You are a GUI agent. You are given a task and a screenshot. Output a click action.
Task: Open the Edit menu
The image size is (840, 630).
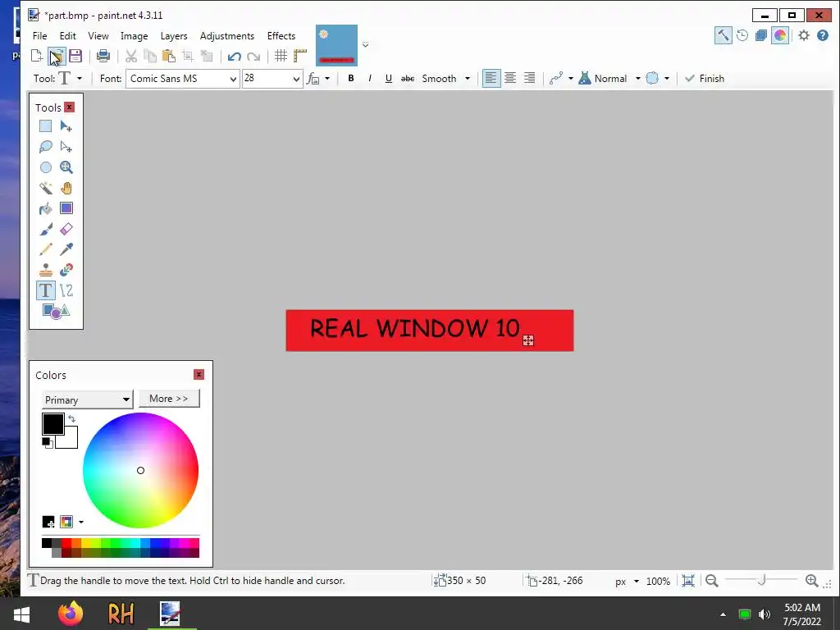67,36
